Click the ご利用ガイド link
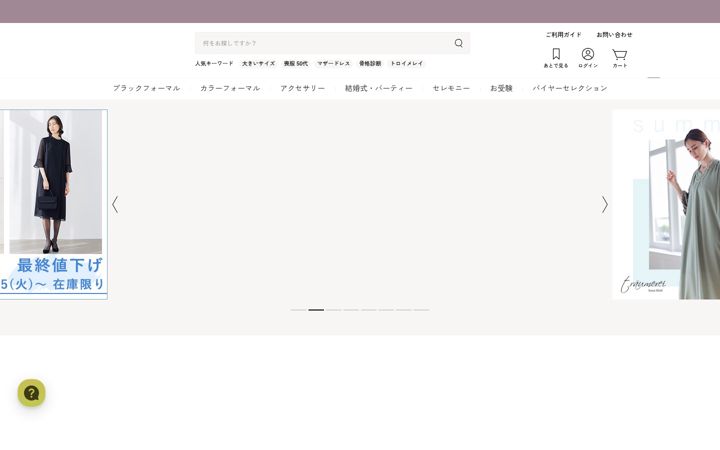The width and height of the screenshot is (720, 450). (563, 35)
